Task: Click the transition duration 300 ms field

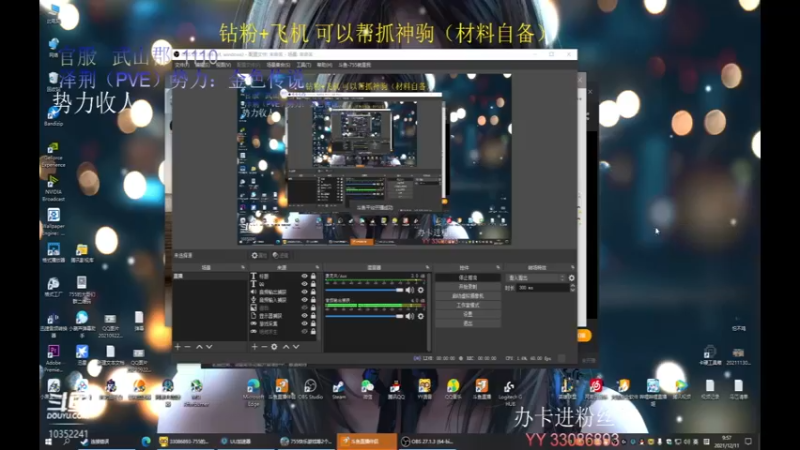Action: tap(542, 288)
